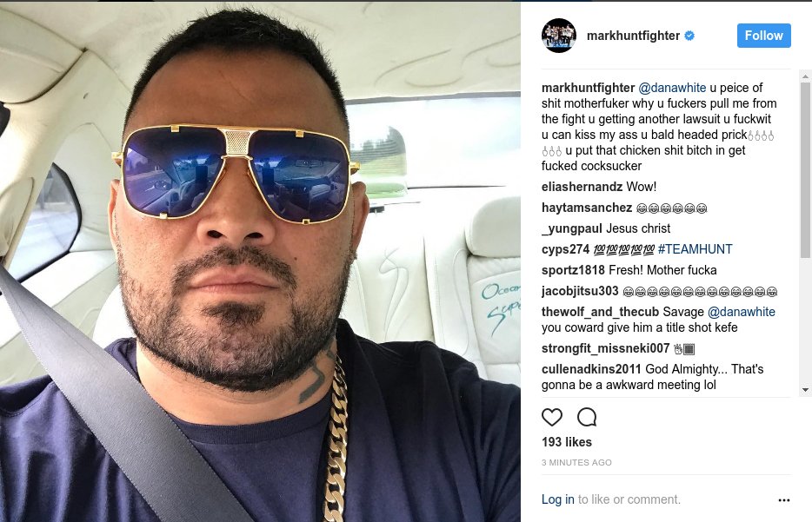
Task: Open the three-dot more options menu
Action: pyautogui.click(x=784, y=499)
